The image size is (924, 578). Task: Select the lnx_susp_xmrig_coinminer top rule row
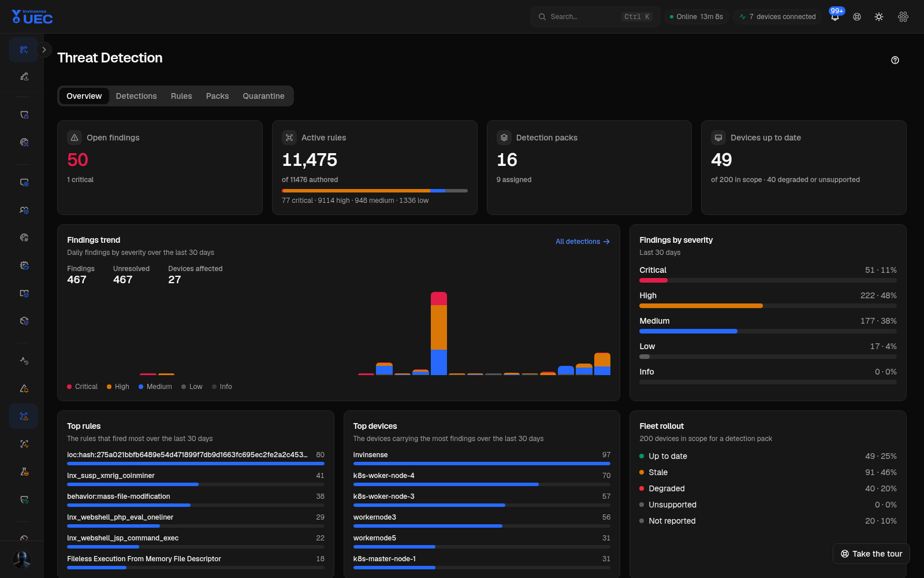196,479
